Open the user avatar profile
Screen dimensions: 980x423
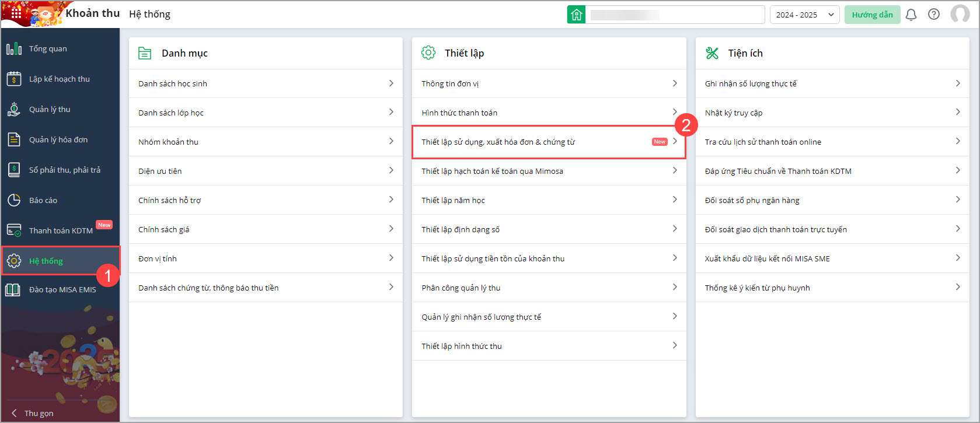pyautogui.click(x=960, y=14)
